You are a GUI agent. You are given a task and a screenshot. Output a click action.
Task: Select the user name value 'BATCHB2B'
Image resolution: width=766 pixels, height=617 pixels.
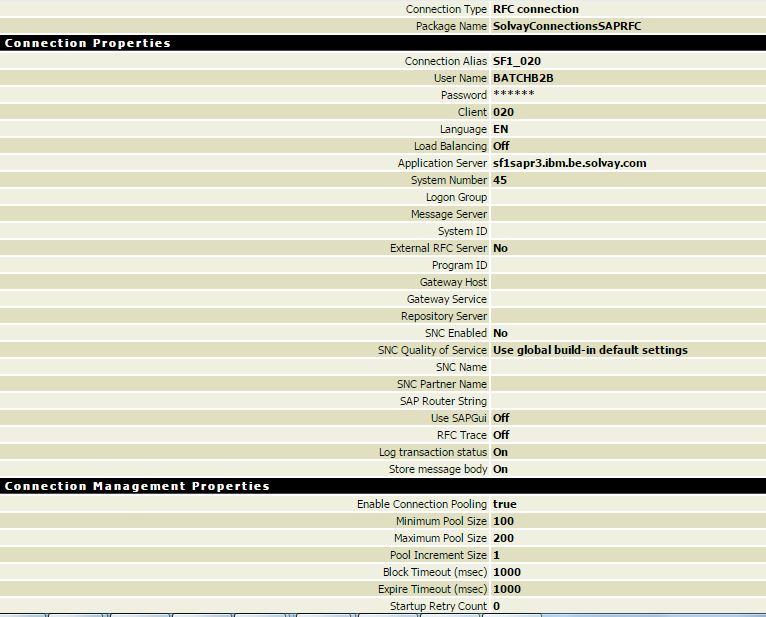[x=523, y=78]
